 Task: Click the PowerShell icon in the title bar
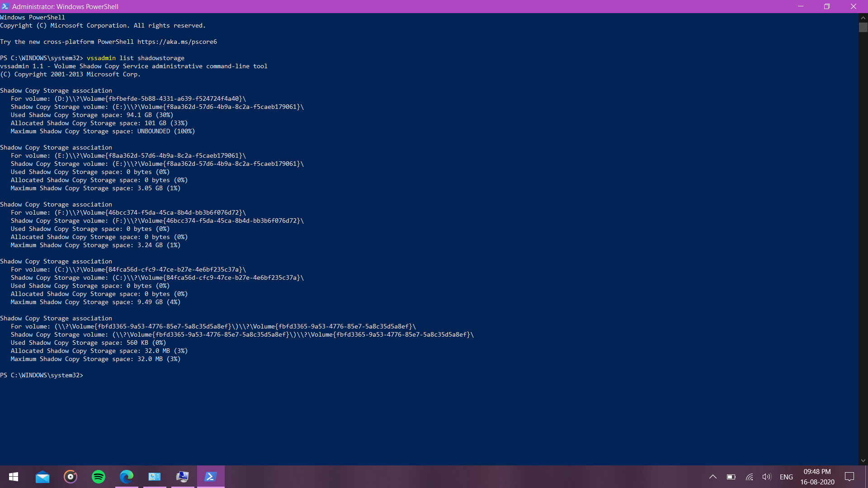5,6
